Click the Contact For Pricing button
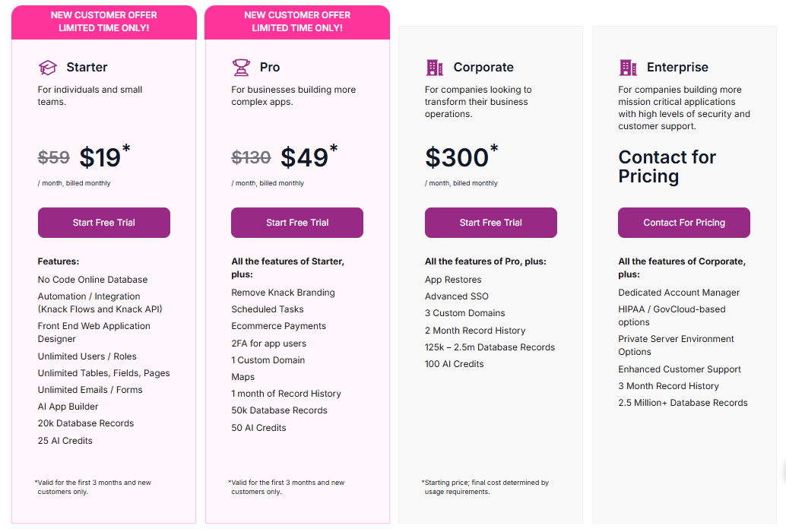786x532 pixels. click(684, 223)
